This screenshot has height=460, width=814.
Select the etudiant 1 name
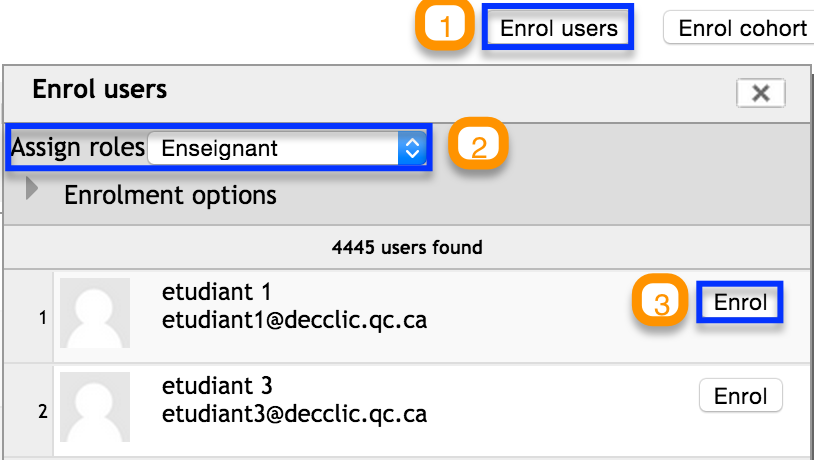[216, 292]
